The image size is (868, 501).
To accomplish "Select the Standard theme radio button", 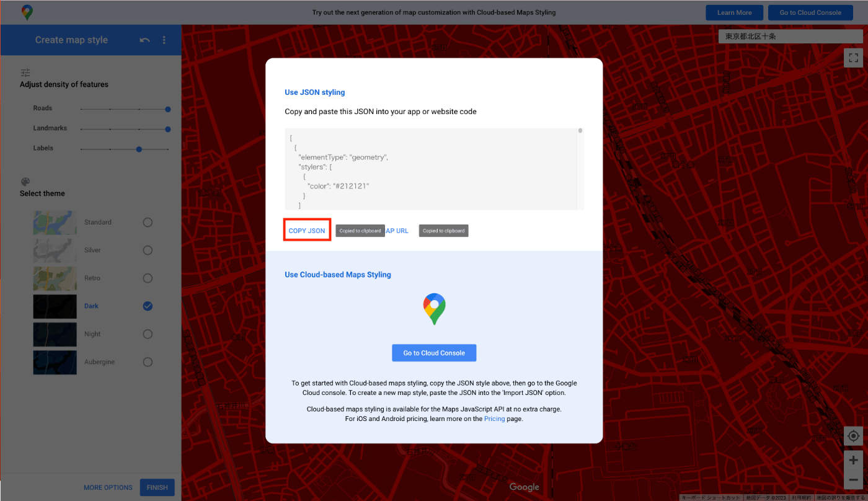I will coord(148,222).
